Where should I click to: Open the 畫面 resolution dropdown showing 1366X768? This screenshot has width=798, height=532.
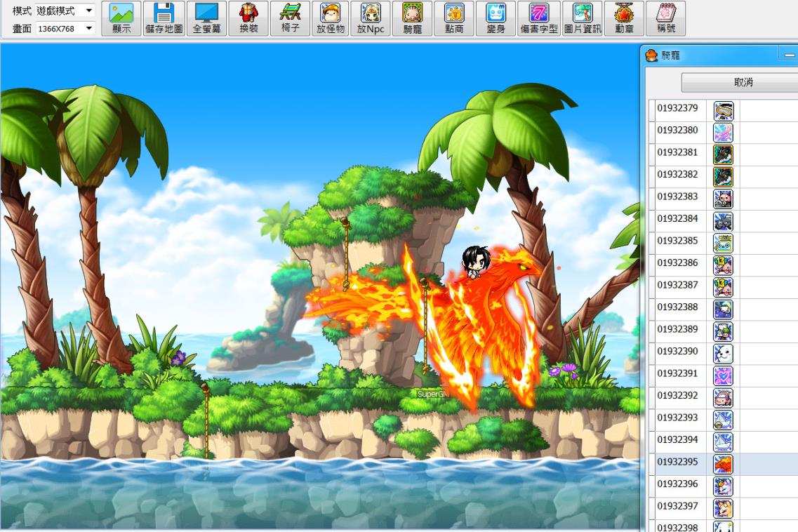[65, 29]
